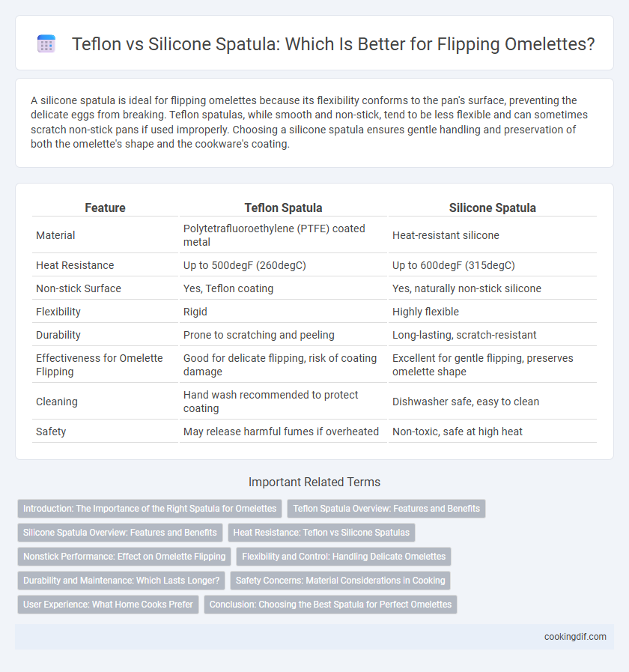Choose Heat Resistance: Teflon vs Silicone Spatulas tag

point(321,533)
